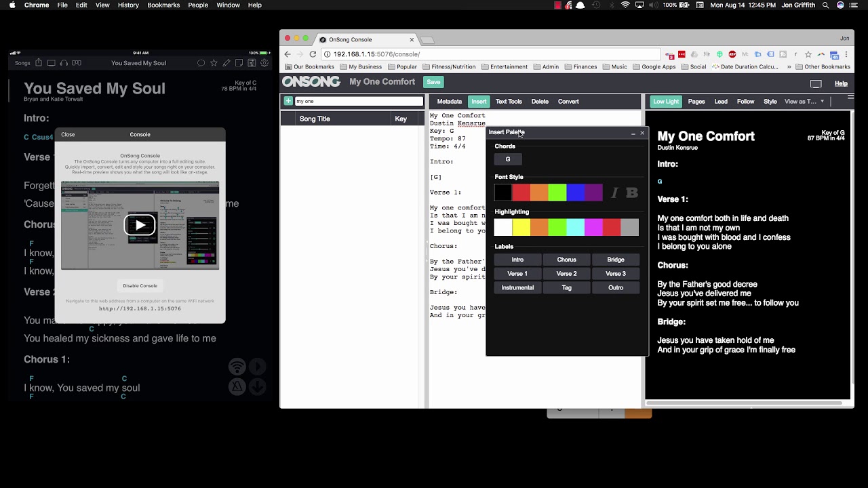
Task: Expand the hidden bookmarks chevron
Action: [x=789, y=67]
